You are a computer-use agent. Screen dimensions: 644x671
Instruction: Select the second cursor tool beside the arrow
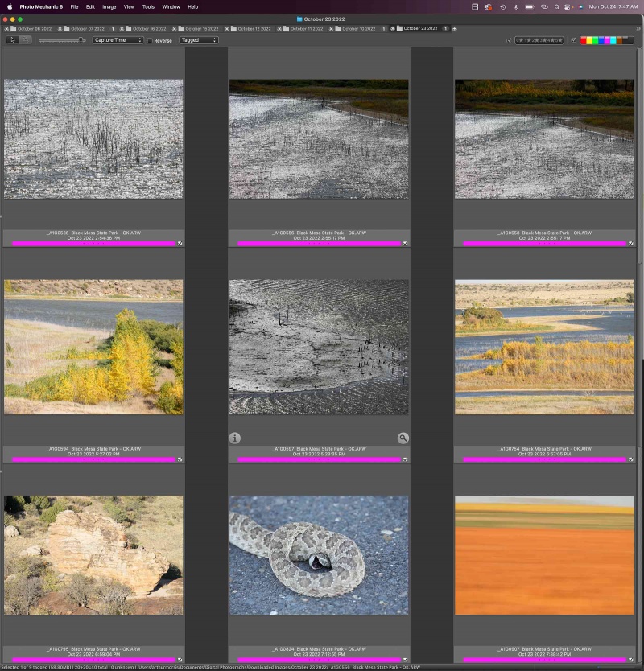25,39
